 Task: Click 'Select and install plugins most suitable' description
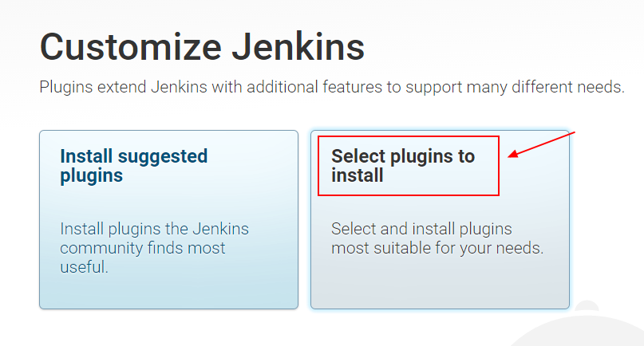tap(437, 238)
